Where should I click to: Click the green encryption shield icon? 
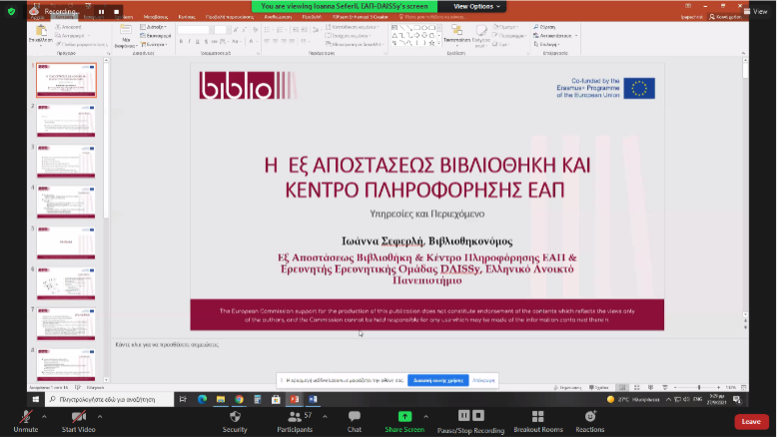click(x=12, y=11)
